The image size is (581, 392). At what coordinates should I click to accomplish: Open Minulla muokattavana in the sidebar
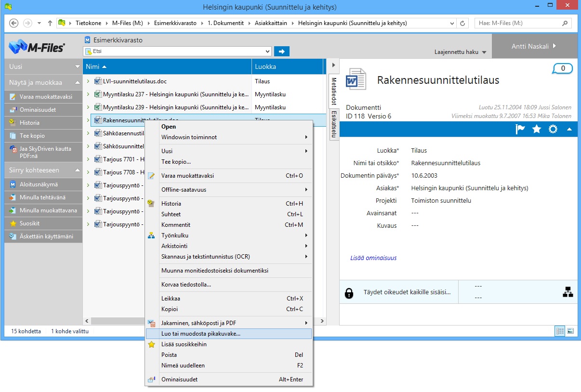point(43,210)
